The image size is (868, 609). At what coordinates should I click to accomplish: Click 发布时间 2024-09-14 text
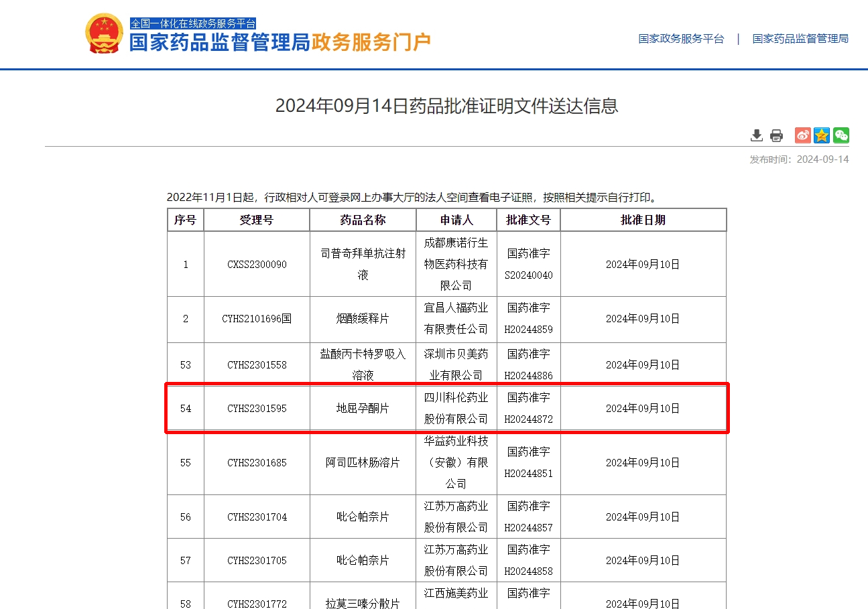click(799, 159)
